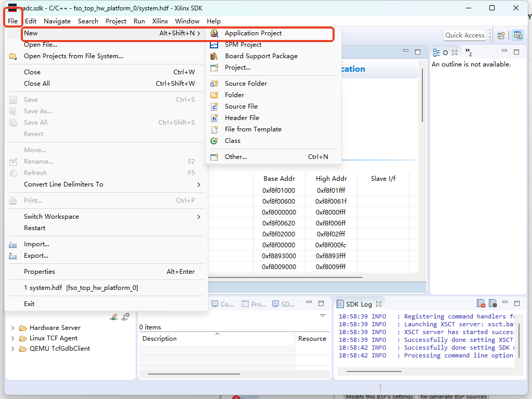Click Problems view horizontal scrollbar
Image resolution: width=532 pixels, height=399 pixels.
click(194, 374)
